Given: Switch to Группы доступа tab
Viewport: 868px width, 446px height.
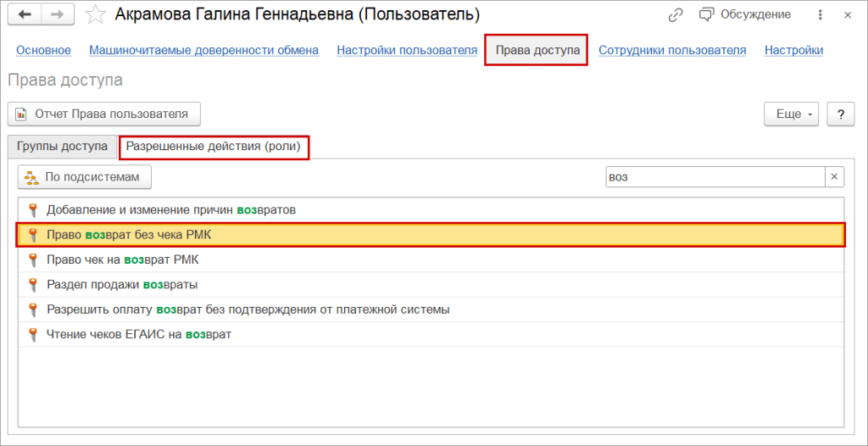Looking at the screenshot, I should pyautogui.click(x=62, y=146).
